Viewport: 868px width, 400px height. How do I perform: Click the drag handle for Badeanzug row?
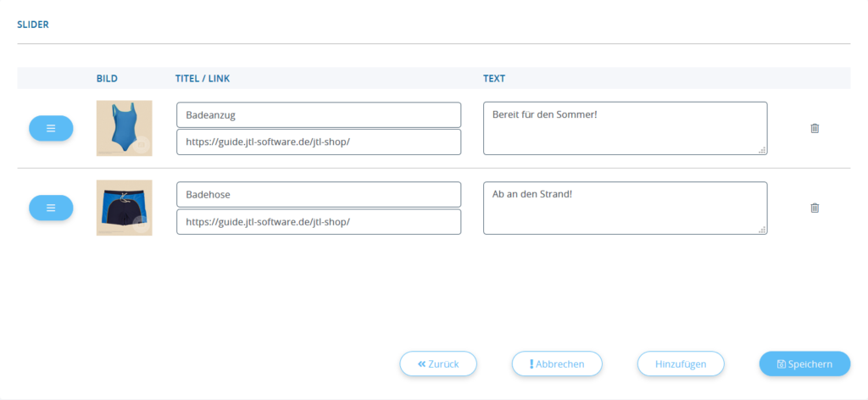[x=51, y=128]
